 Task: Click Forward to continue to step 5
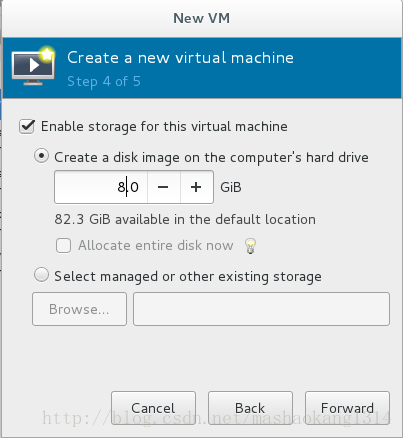click(x=347, y=408)
